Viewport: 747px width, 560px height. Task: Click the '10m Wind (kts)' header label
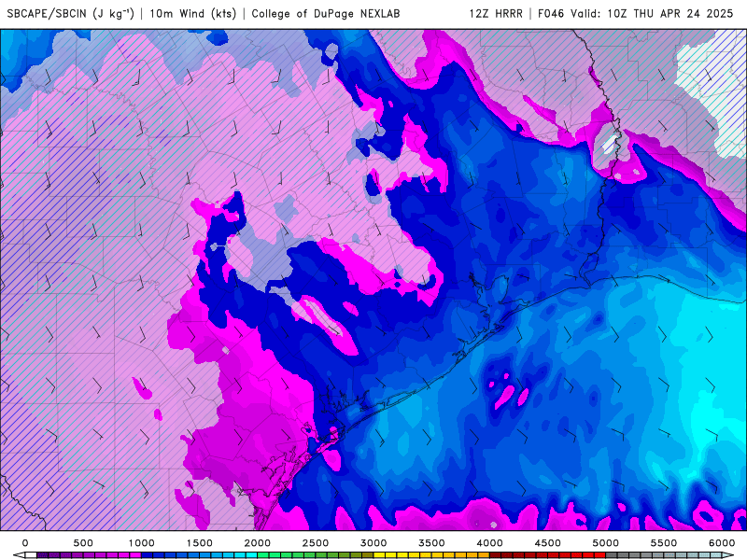tap(192, 14)
